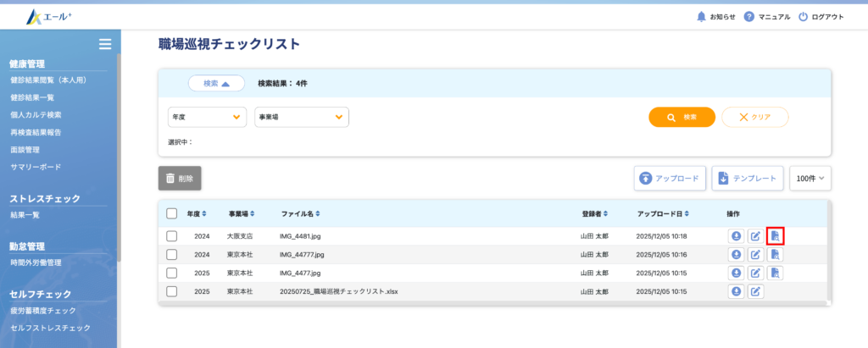
Task: Log out using the power icon
Action: coord(804,16)
